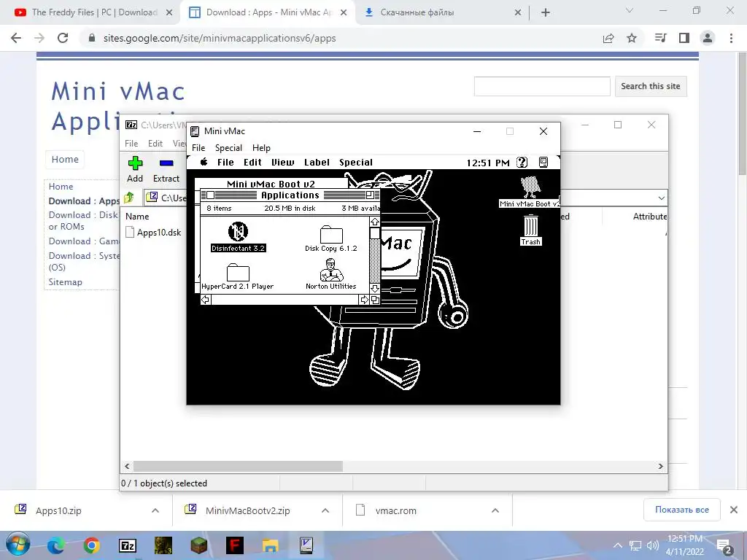Click the Показать все downloads button
The image size is (747, 560).
(682, 510)
